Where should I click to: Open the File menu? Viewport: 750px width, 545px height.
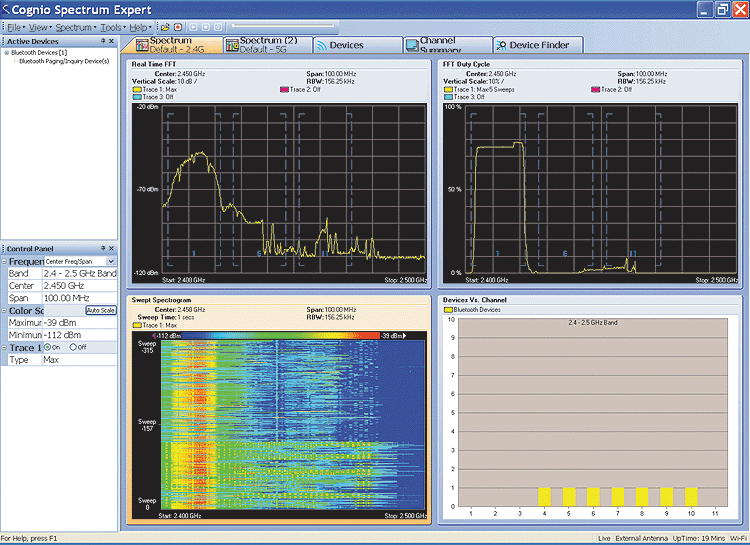(15, 27)
